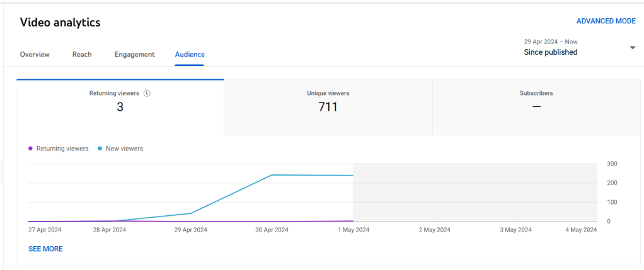Click the blue New viewers legend dot
The width and height of the screenshot is (644, 270).
pos(100,149)
